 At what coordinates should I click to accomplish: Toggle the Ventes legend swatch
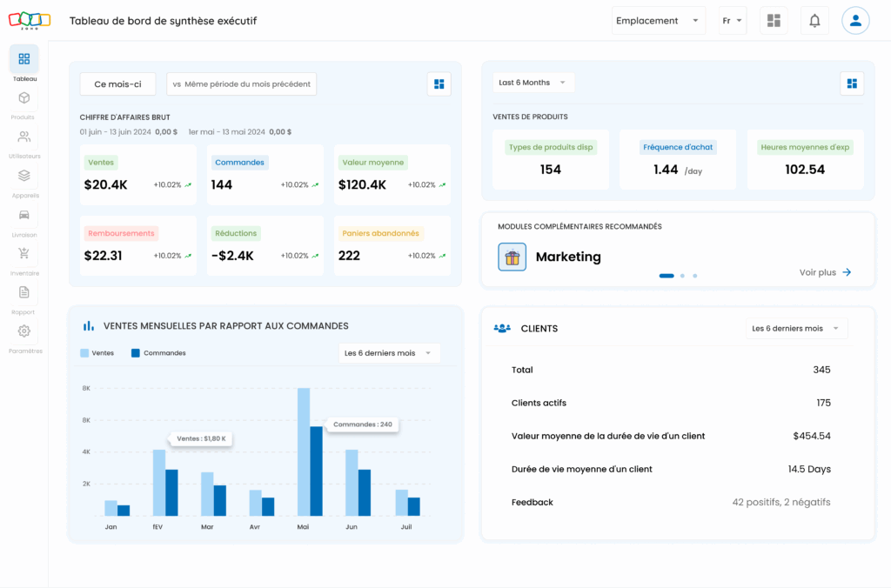[x=84, y=353]
